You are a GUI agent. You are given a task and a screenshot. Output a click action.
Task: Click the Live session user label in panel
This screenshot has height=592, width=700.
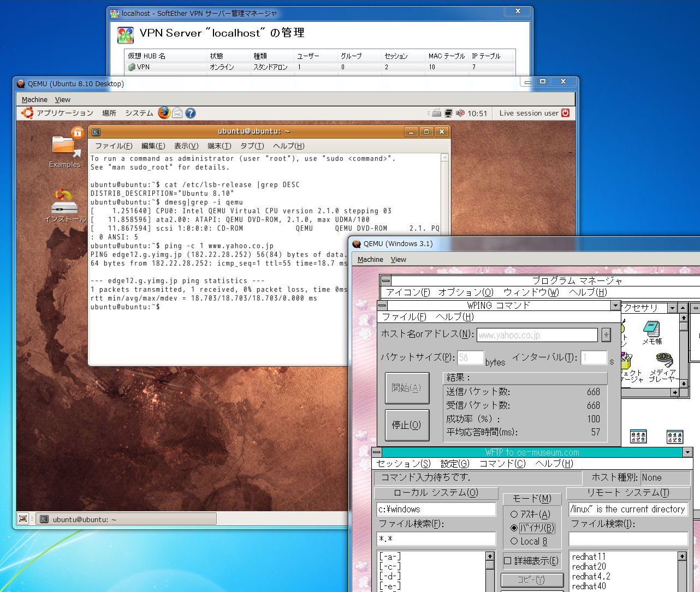point(529,113)
